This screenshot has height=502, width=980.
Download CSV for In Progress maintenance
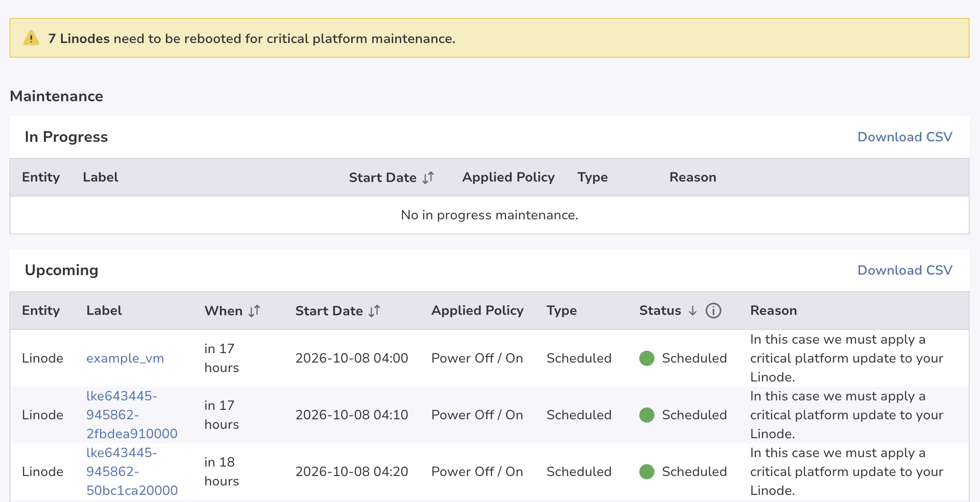[x=905, y=137]
